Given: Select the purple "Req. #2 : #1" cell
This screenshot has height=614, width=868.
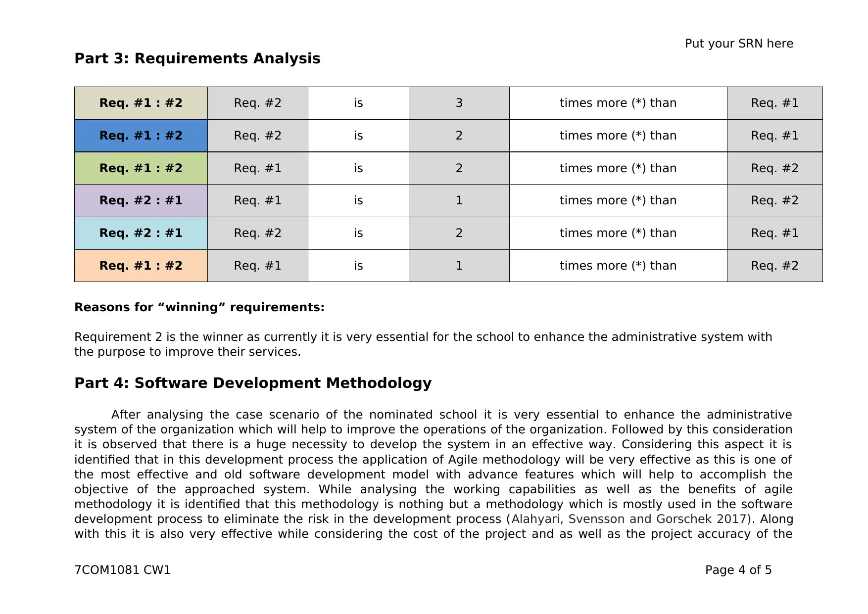Looking at the screenshot, I should (141, 200).
